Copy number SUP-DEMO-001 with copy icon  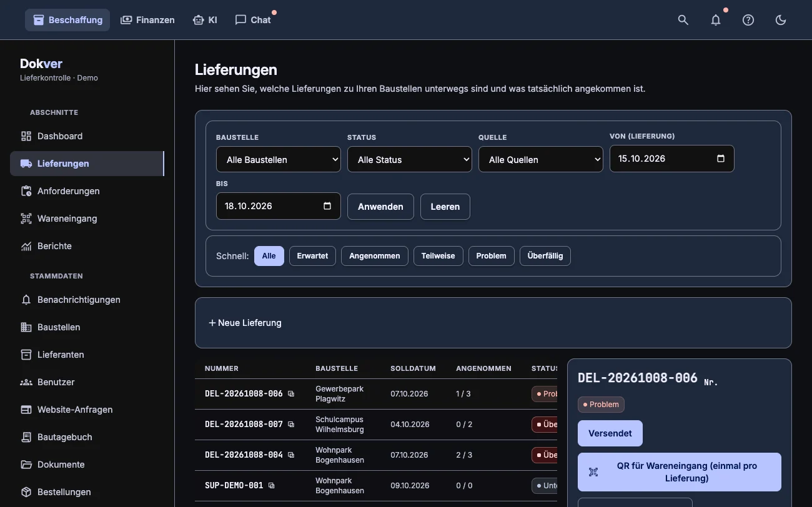(271, 485)
